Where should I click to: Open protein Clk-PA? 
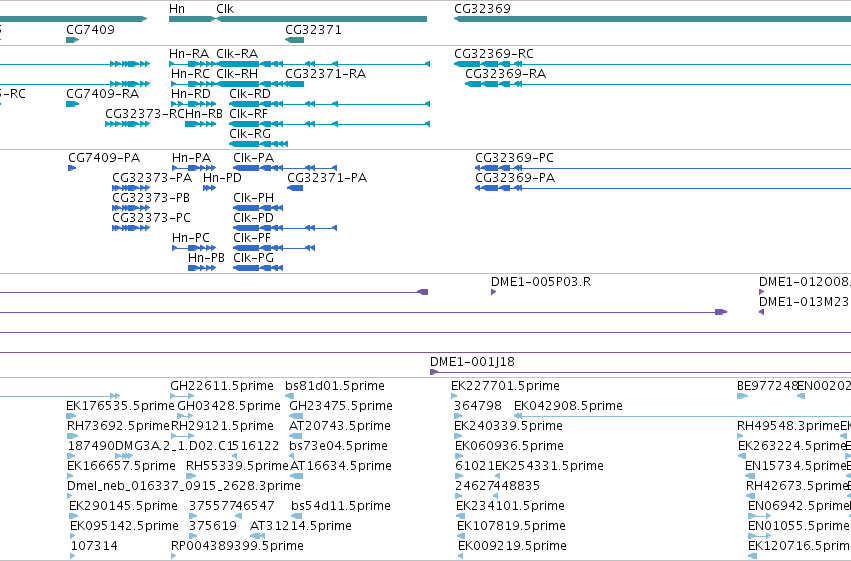pos(253,158)
